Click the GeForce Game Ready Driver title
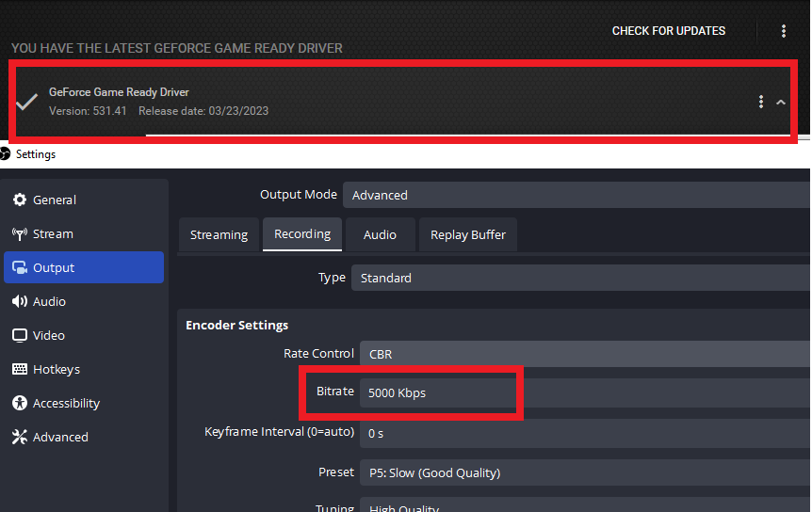This screenshot has height=512, width=812. click(119, 92)
